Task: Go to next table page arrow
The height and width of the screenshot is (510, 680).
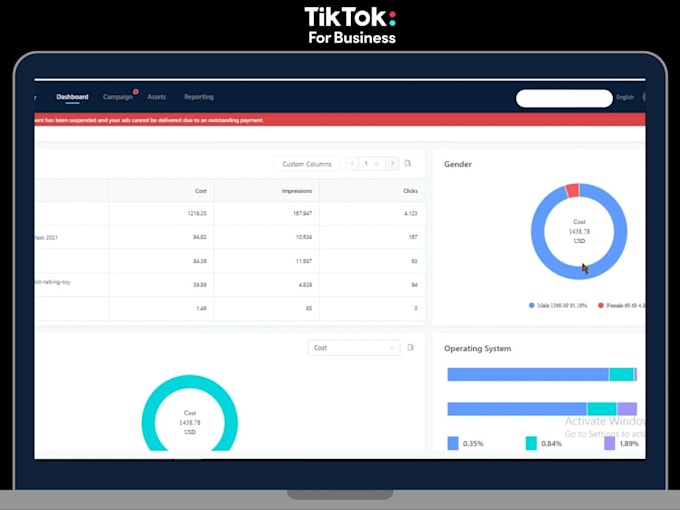Action: point(392,163)
